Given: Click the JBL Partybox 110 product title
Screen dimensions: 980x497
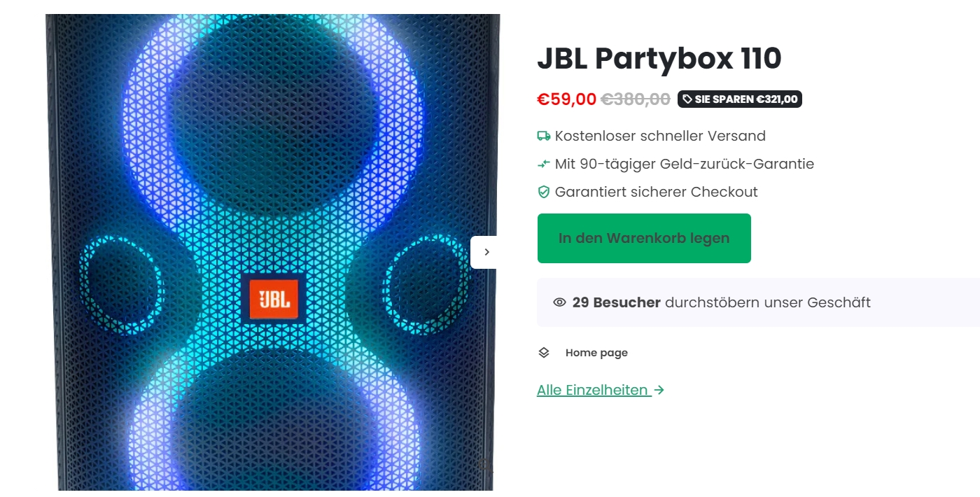Looking at the screenshot, I should [659, 59].
